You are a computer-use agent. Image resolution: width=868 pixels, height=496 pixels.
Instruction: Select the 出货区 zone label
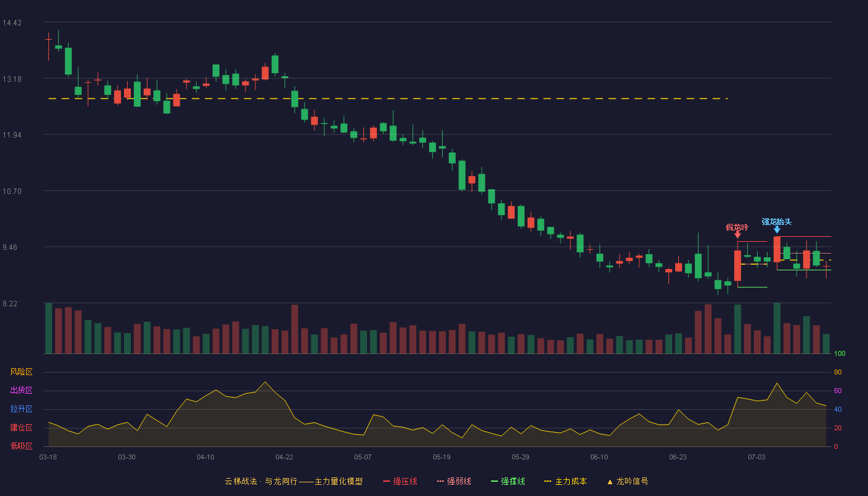(x=21, y=391)
